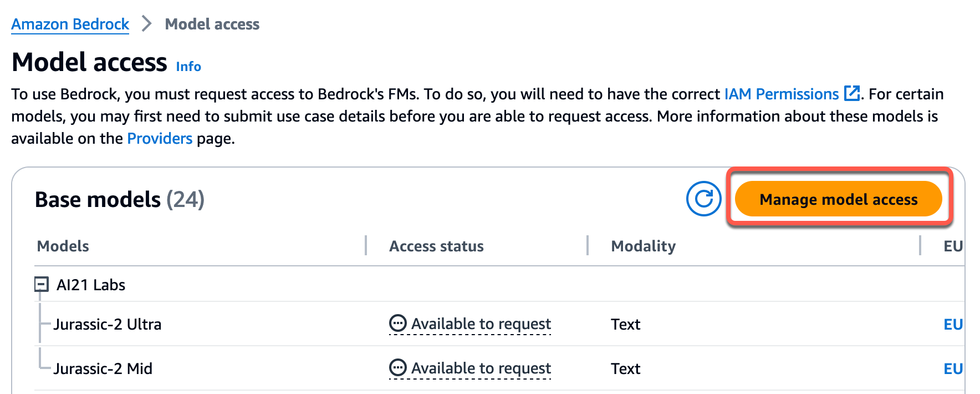Click the Modality column header
The image size is (980, 394).
643,246
